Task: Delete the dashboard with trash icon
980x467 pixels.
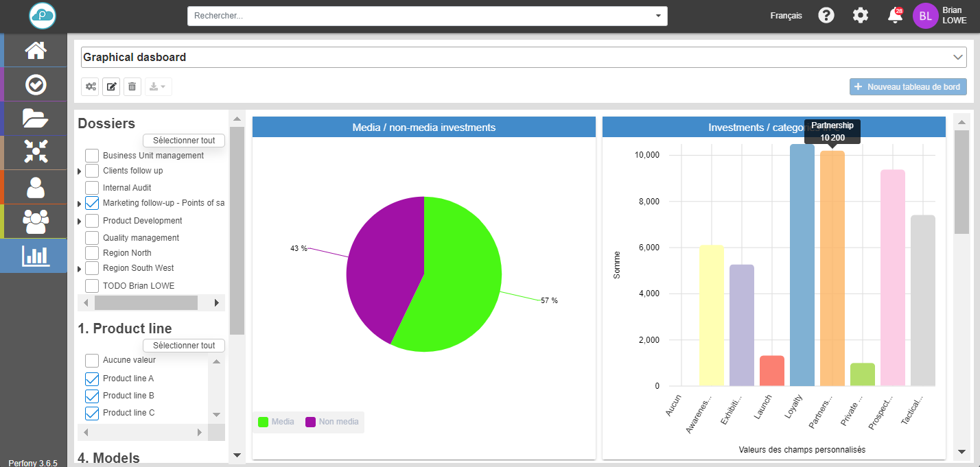Action: click(x=132, y=87)
